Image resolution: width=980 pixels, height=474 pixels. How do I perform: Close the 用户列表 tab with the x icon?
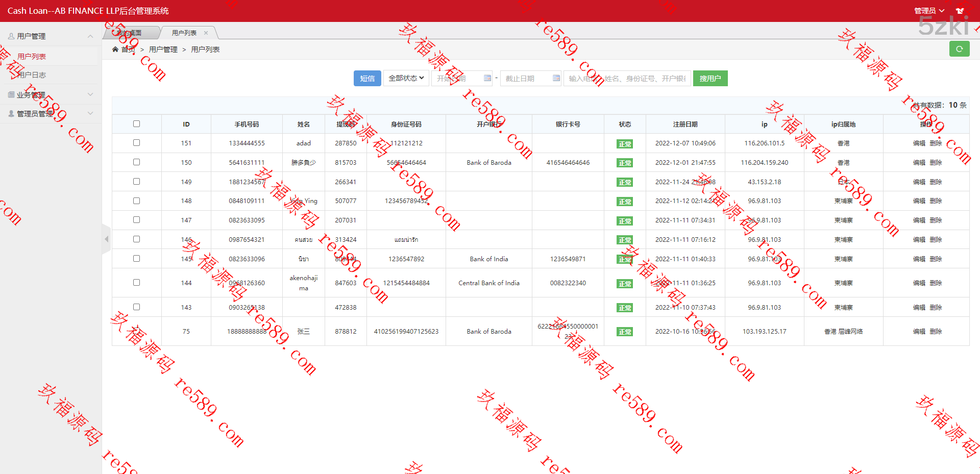206,33
